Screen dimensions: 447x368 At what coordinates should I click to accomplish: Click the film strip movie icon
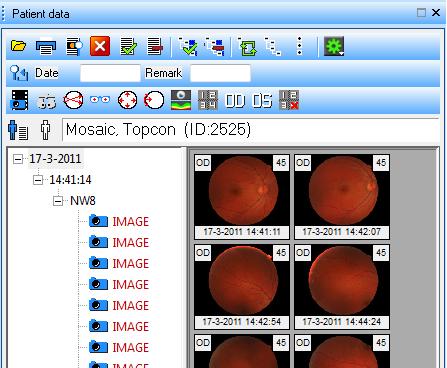pos(20,100)
